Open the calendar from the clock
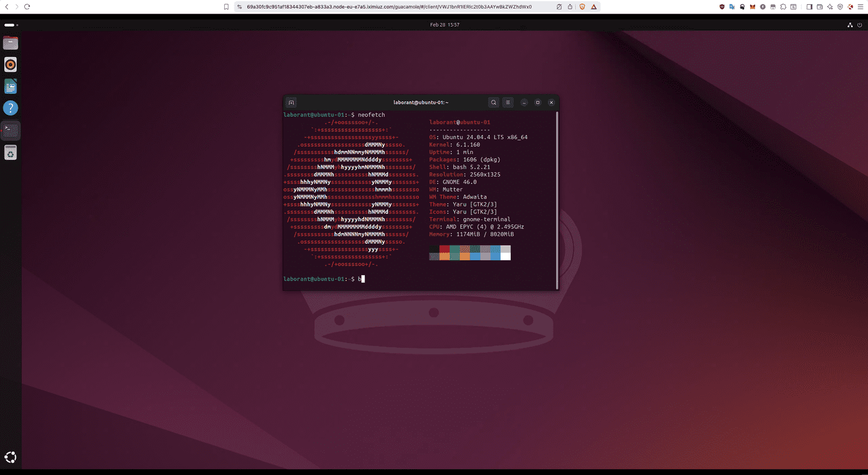This screenshot has height=475, width=868. tap(445, 25)
